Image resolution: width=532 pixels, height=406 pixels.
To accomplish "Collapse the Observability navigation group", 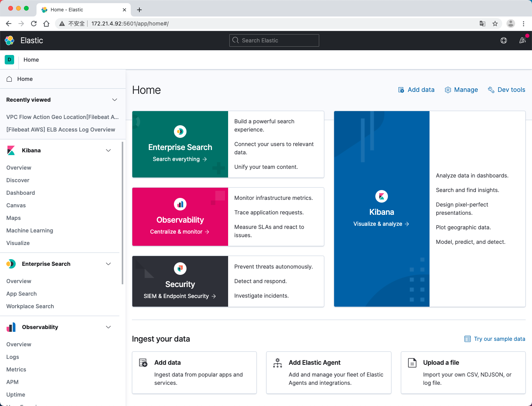I will 108,327.
